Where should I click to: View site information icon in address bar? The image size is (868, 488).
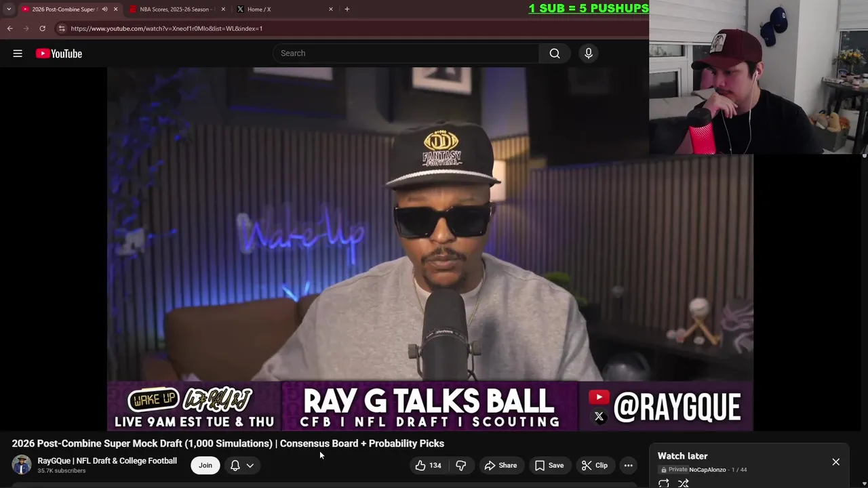(x=62, y=28)
